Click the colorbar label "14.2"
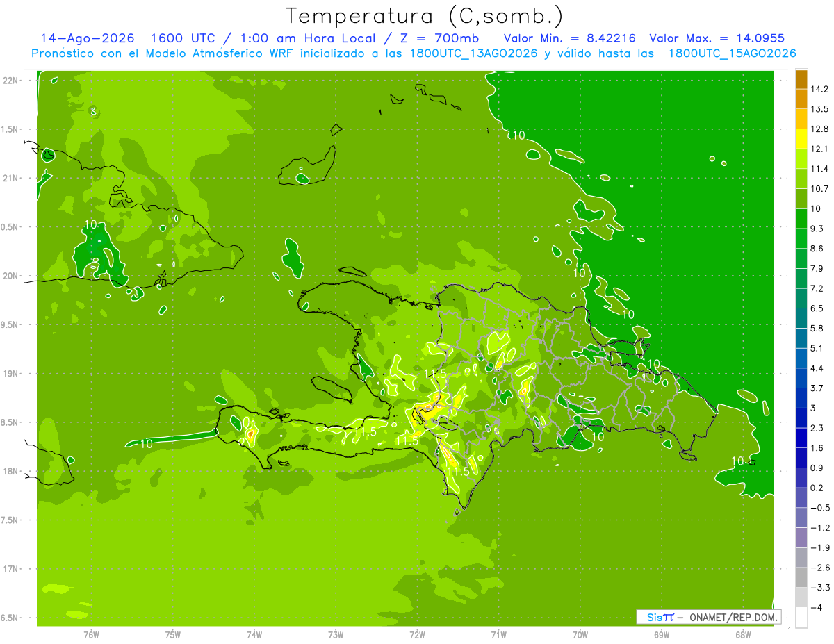Viewport: 834px width, 644px height. [819, 89]
